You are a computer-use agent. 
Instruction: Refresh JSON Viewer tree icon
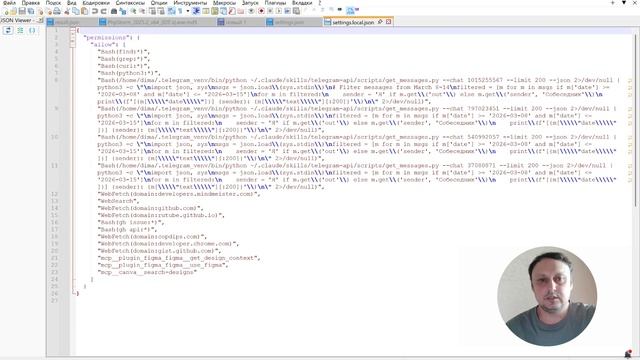coord(8,30)
